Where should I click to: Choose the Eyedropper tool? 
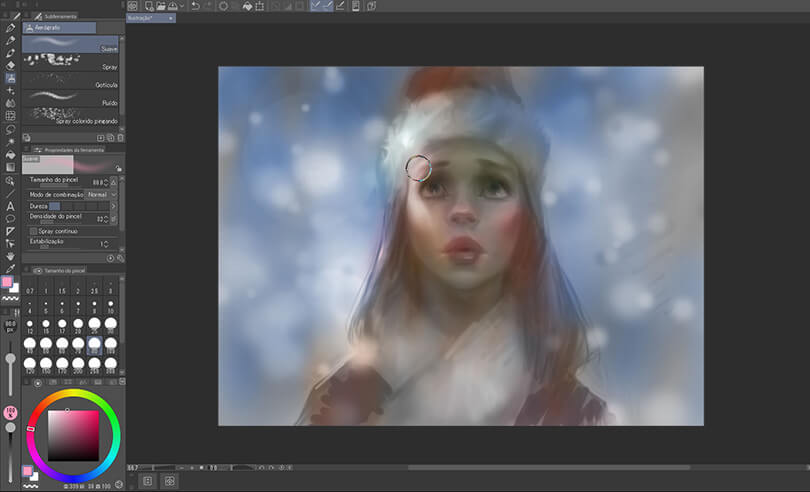(x=10, y=268)
